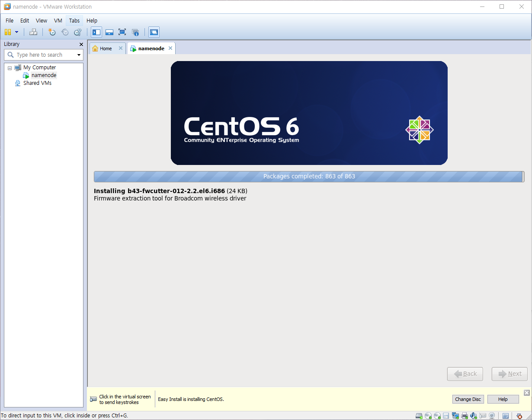Click 'Easy Install is installing CentOS.' text
Image resolution: width=532 pixels, height=420 pixels.
191,399
